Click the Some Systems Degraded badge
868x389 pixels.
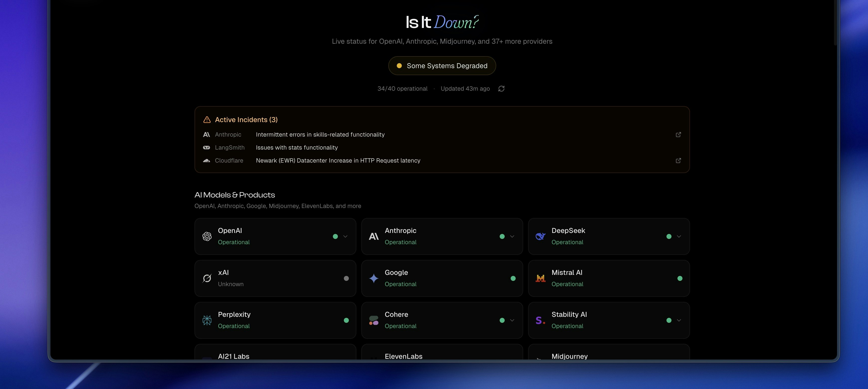[442, 66]
